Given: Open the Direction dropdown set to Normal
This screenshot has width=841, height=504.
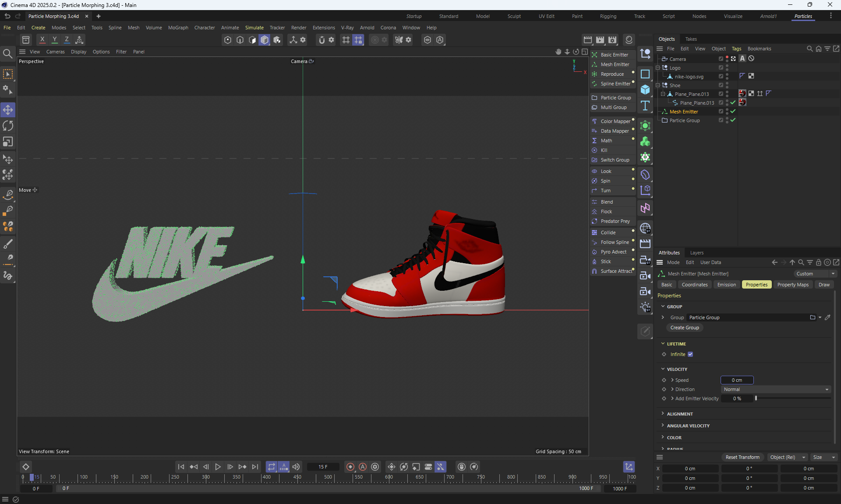Looking at the screenshot, I should 776,389.
